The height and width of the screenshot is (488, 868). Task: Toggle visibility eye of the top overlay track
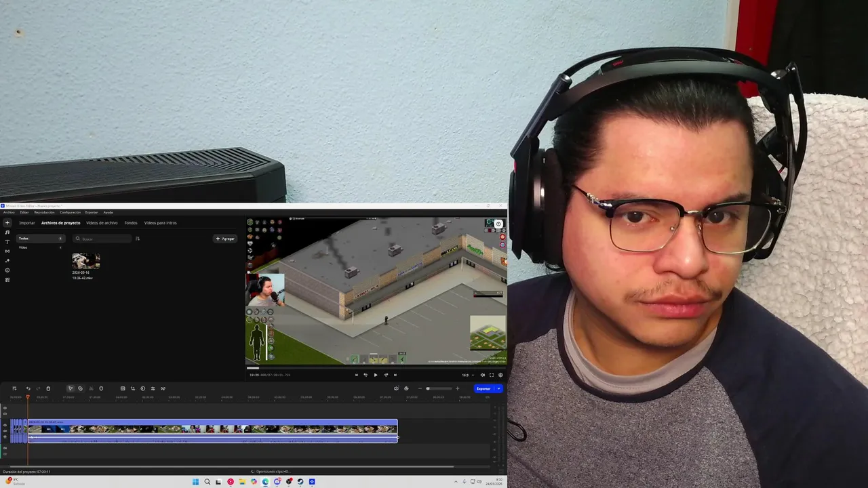click(5, 408)
